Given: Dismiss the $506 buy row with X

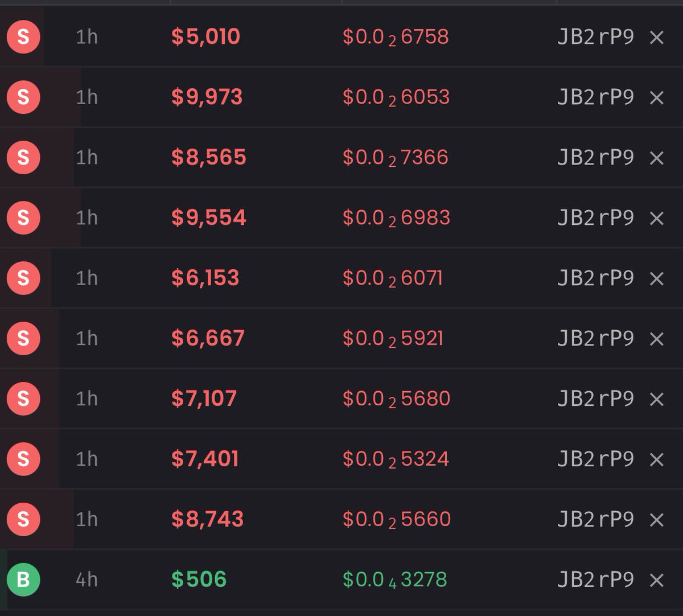Looking at the screenshot, I should [657, 580].
